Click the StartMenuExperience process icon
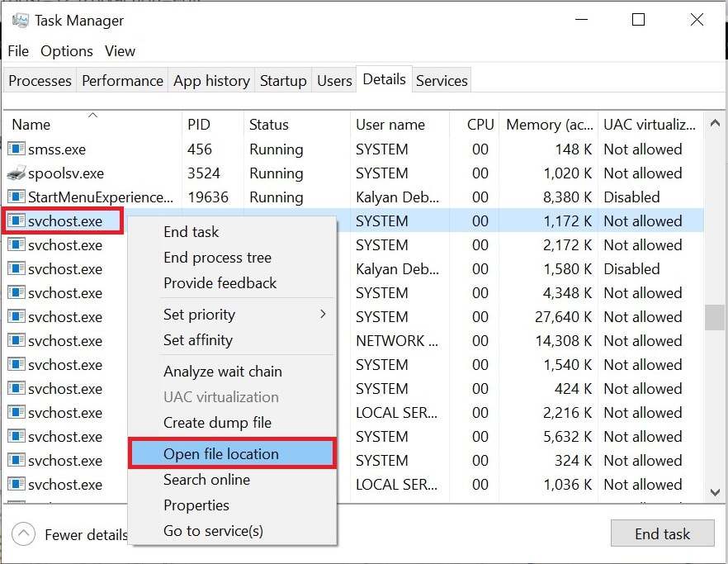 17,197
